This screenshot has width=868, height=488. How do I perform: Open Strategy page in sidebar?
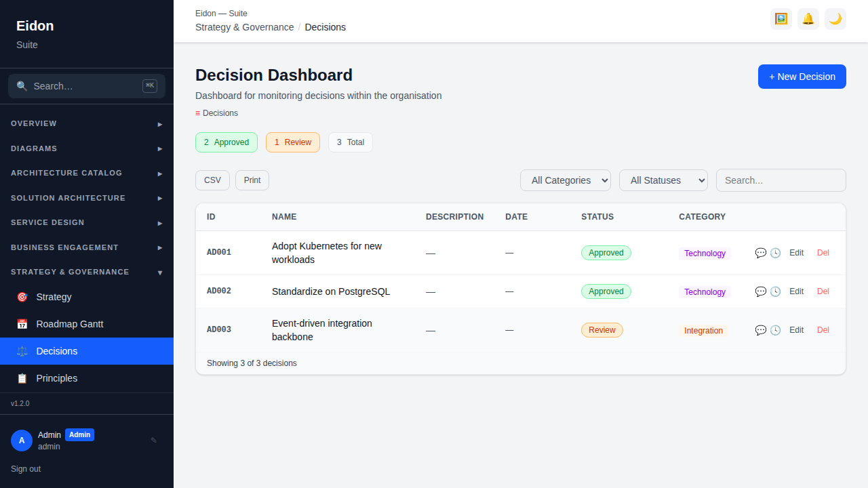coord(87,297)
